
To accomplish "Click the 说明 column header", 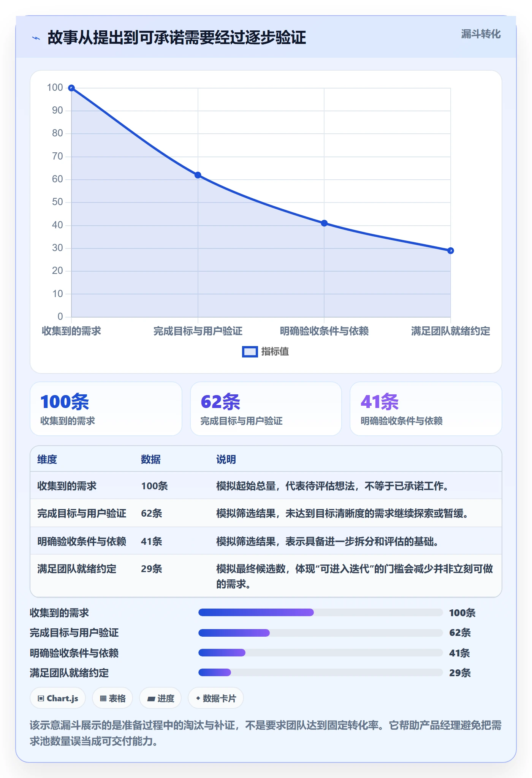I will (226, 460).
